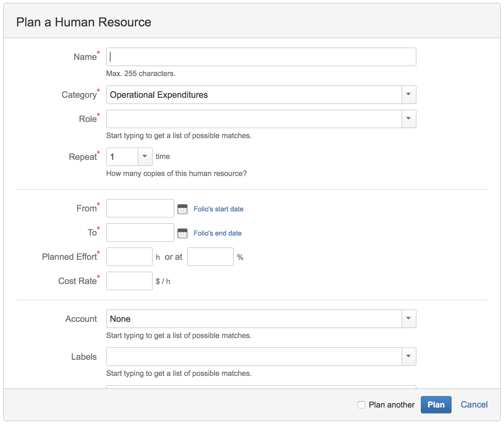Screen dimensions: 504x424
Task: Click the Cost Rate input field
Action: point(129,281)
